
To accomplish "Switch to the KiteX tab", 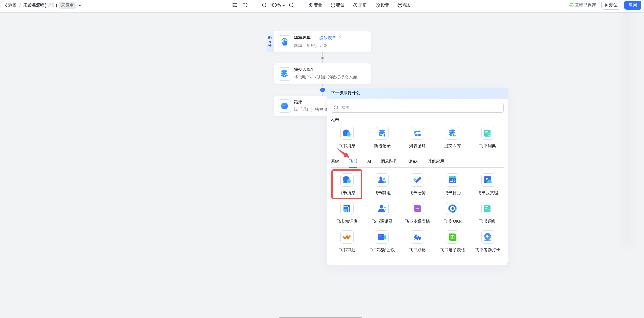I will [412, 161].
